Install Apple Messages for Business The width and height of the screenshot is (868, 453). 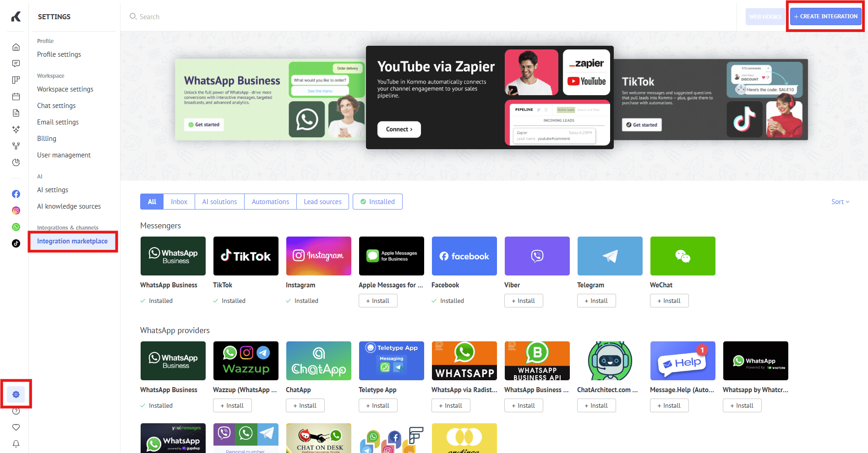tap(378, 301)
